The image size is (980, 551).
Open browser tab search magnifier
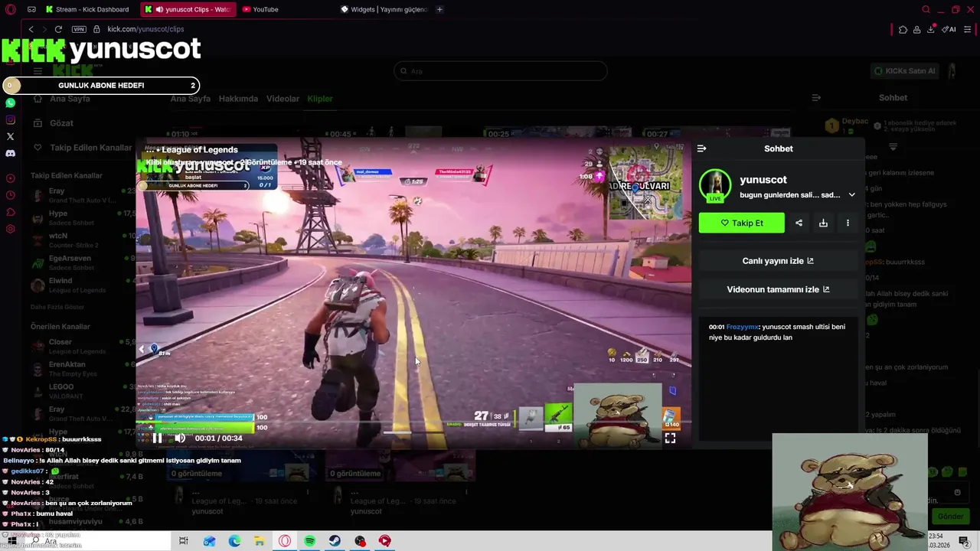coord(926,9)
